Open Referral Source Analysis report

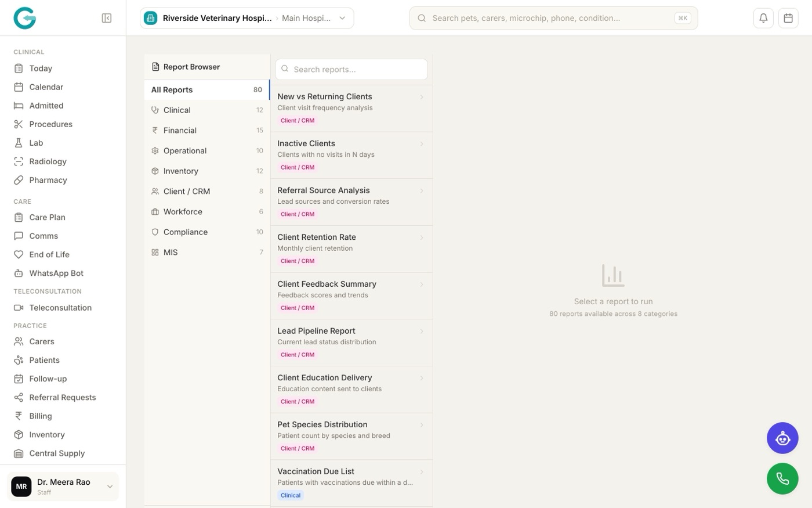[x=351, y=202]
